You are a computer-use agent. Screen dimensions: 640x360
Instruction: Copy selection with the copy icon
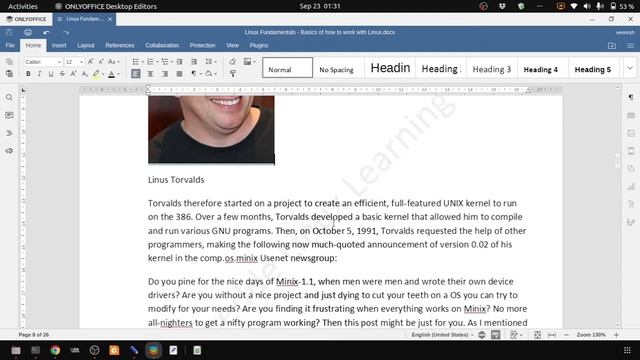pyautogui.click(x=9, y=62)
